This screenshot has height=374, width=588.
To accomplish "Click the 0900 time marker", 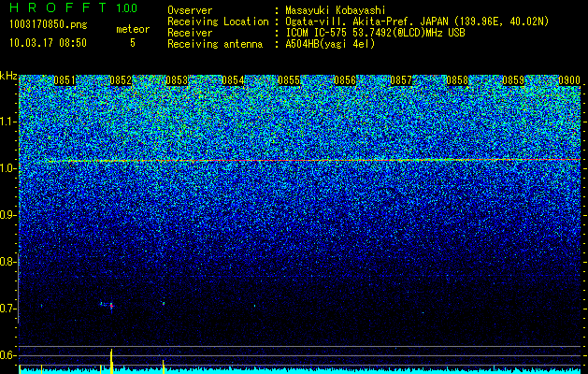I will pyautogui.click(x=569, y=80).
